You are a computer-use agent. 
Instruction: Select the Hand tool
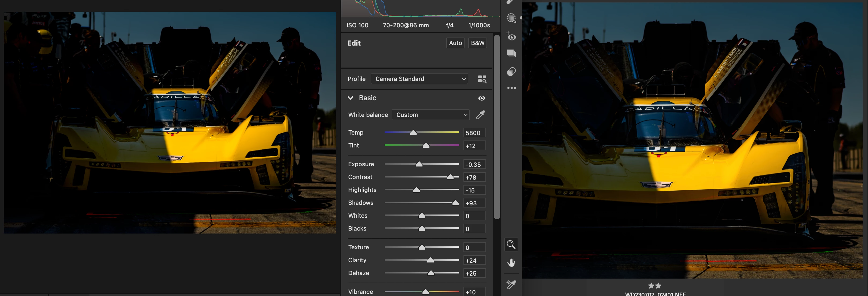click(511, 263)
